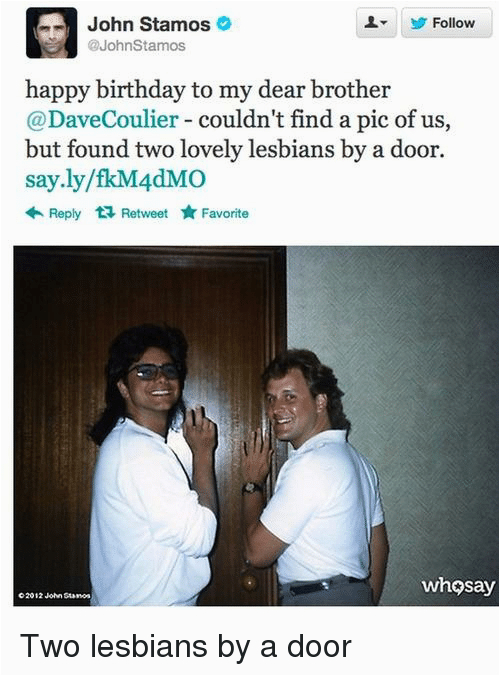The image size is (500, 676).
Task: Click the "Two lesbians by a door" caption
Action: pos(185,646)
